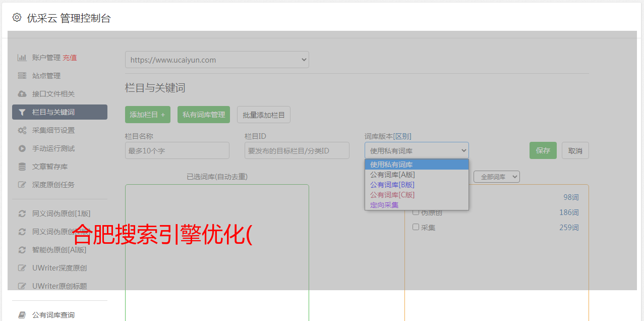Select 定向采集 option in the list
This screenshot has width=644, height=321.
(384, 205)
